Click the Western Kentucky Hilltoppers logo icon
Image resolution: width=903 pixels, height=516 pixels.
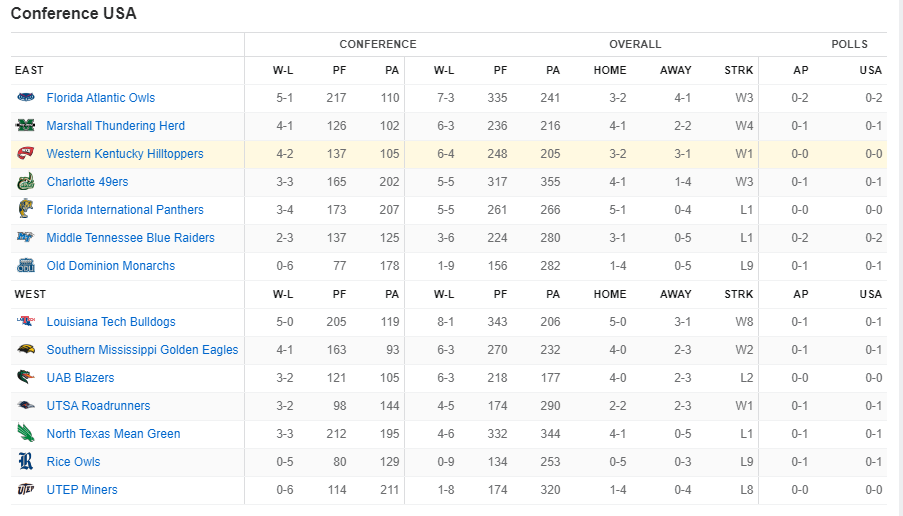(x=26, y=153)
